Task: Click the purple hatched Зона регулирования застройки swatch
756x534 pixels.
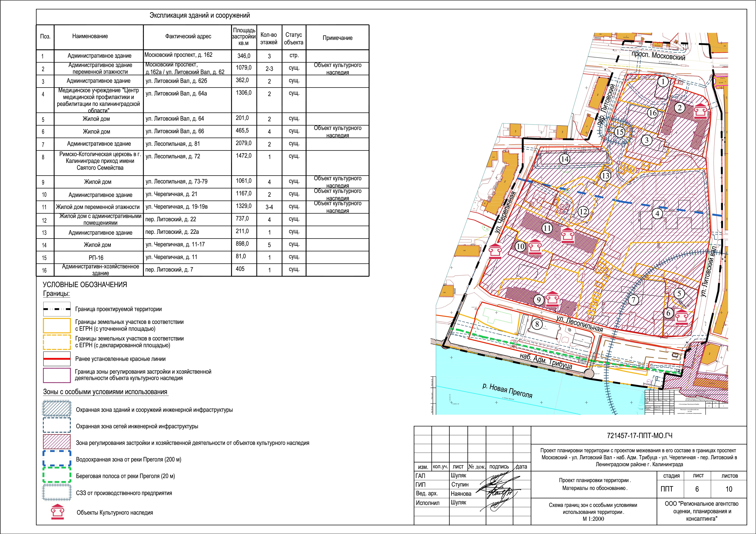Action: 57,442
